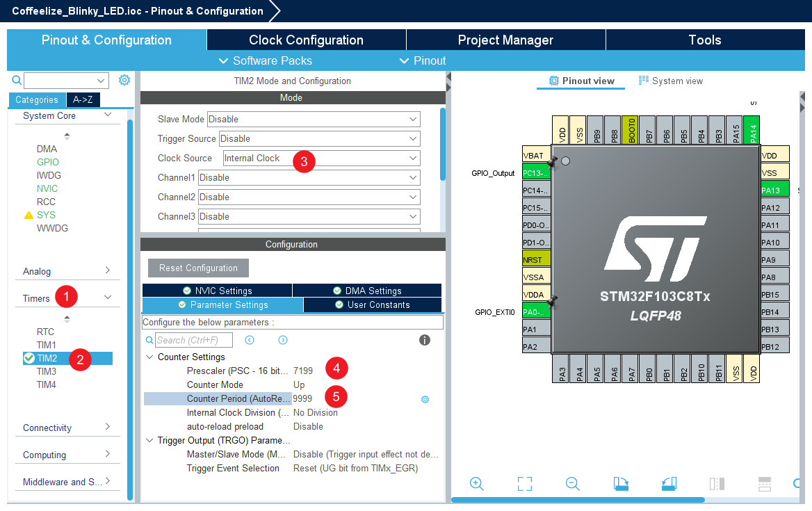Rotate the chip clockwise

coord(621,484)
